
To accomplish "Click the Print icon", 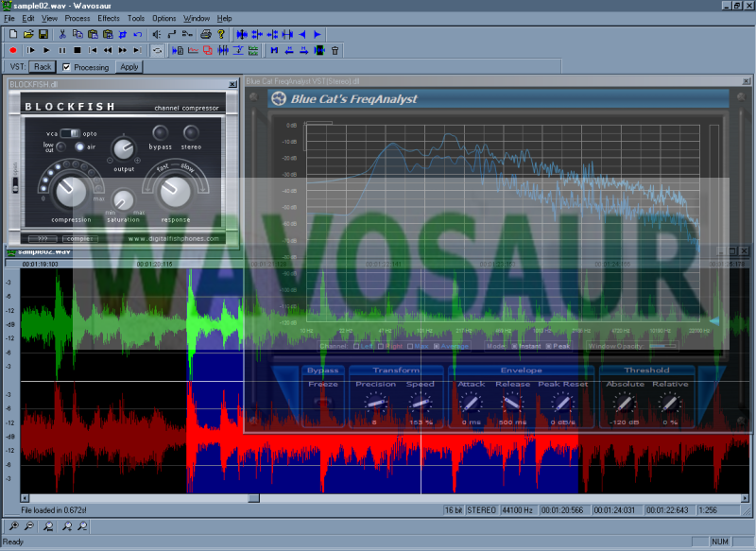I will (206, 34).
